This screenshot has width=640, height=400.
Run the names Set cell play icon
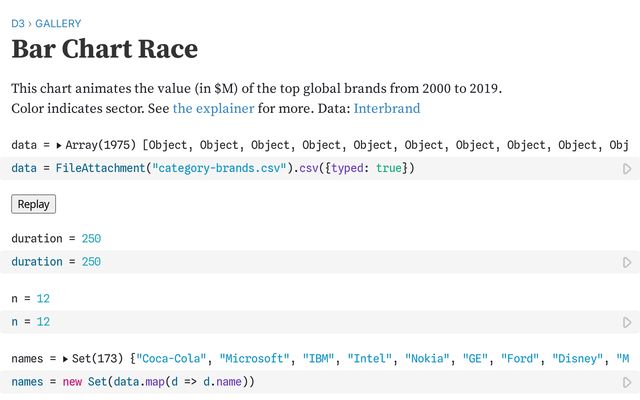click(627, 382)
